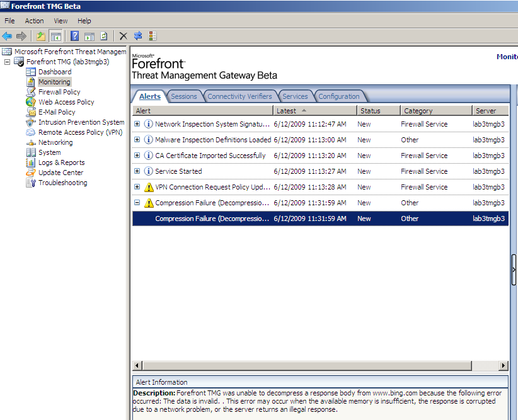Click the blue arrows apply changes icon
Image resolution: width=518 pixels, height=420 pixels.
138,36
